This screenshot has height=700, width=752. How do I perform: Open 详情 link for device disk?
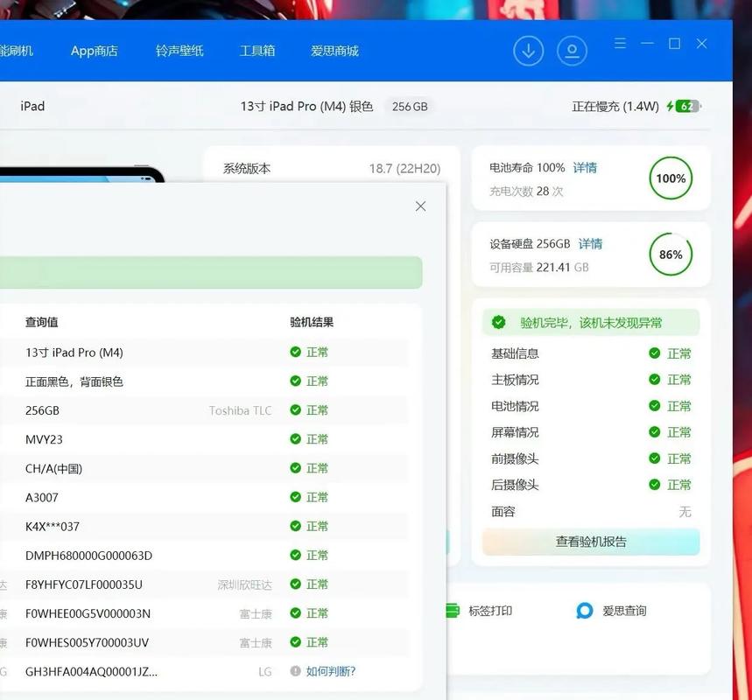(x=590, y=244)
